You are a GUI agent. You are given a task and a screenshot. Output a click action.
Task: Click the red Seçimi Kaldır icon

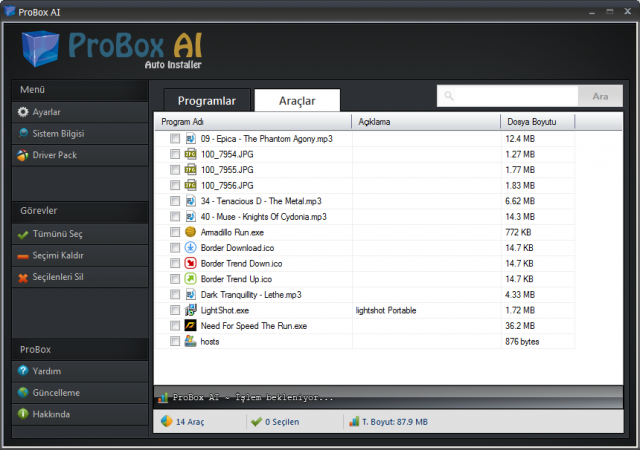23,255
